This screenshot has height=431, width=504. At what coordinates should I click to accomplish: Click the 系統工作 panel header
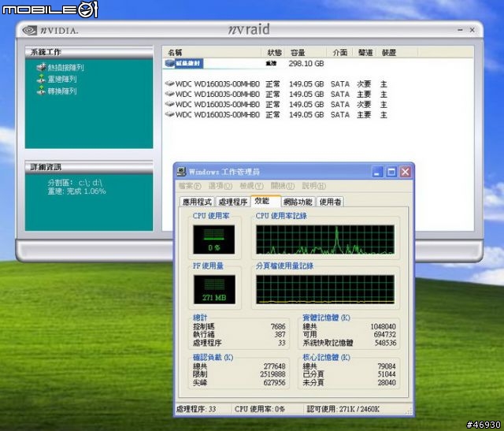89,53
